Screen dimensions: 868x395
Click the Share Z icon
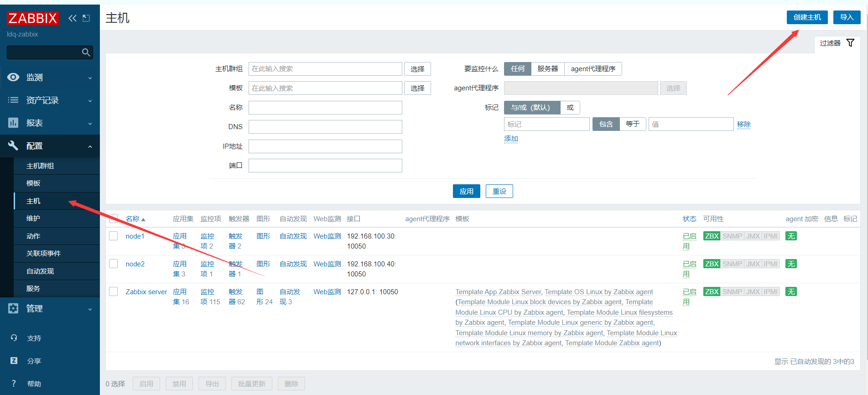tap(14, 361)
